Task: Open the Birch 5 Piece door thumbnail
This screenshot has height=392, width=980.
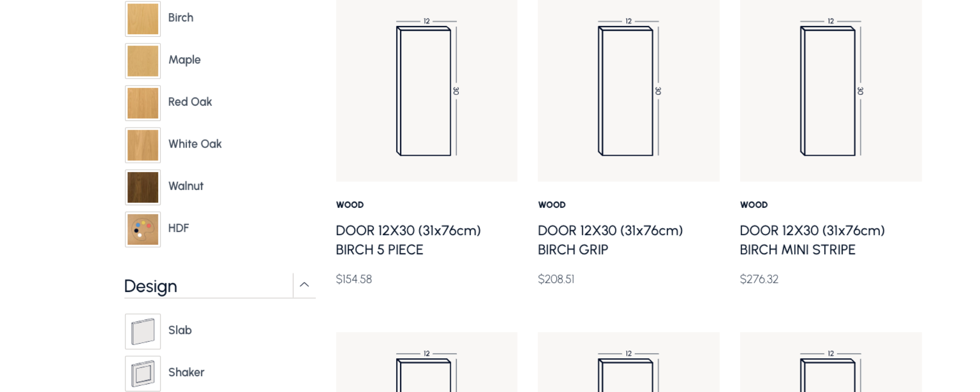Action: pos(426,90)
